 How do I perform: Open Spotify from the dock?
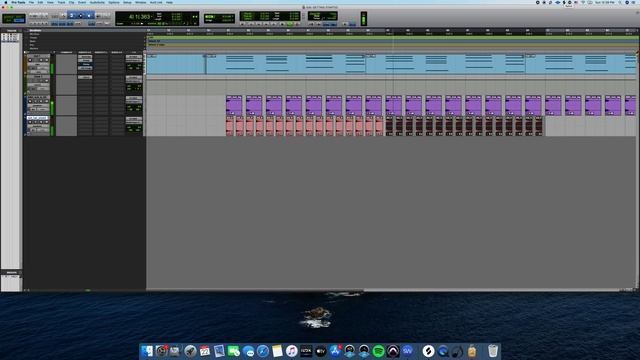point(378,351)
